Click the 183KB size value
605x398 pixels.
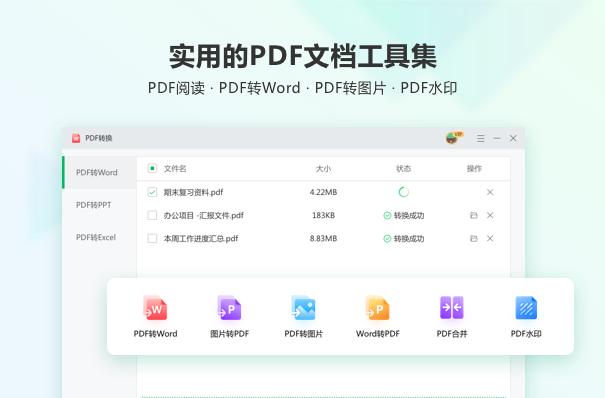coord(323,215)
